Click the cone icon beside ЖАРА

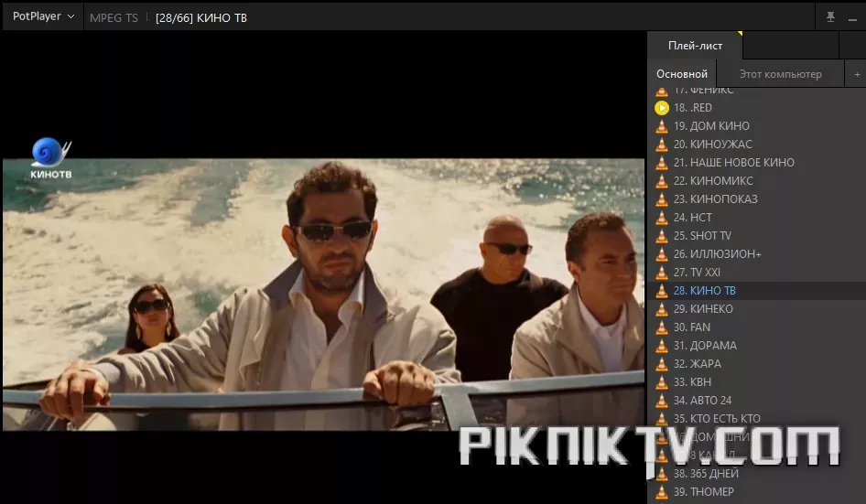coord(662,363)
